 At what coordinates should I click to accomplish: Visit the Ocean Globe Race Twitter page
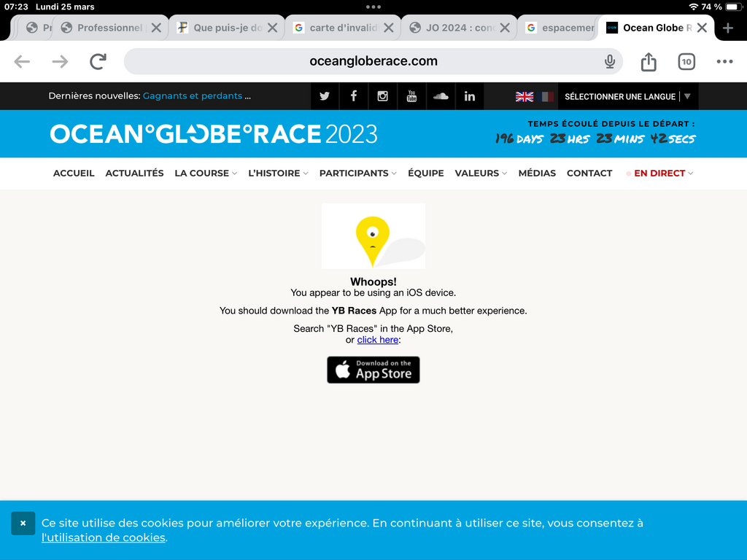tap(325, 96)
